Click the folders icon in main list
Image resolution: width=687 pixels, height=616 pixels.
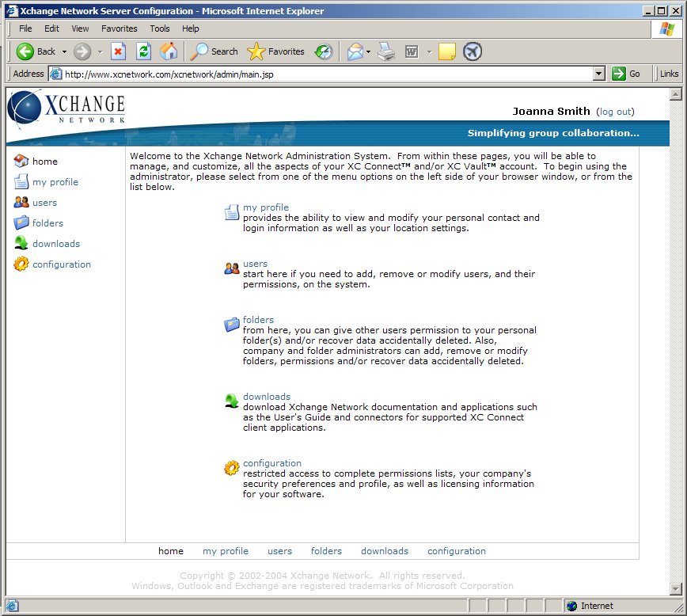click(232, 325)
